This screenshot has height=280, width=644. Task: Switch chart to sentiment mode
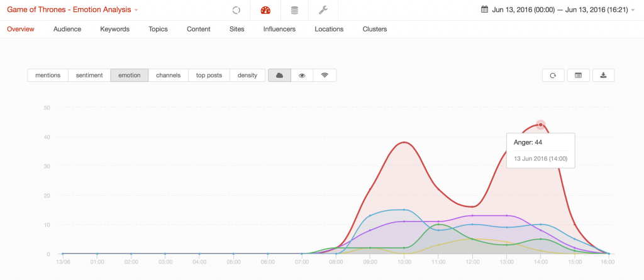pyautogui.click(x=89, y=75)
